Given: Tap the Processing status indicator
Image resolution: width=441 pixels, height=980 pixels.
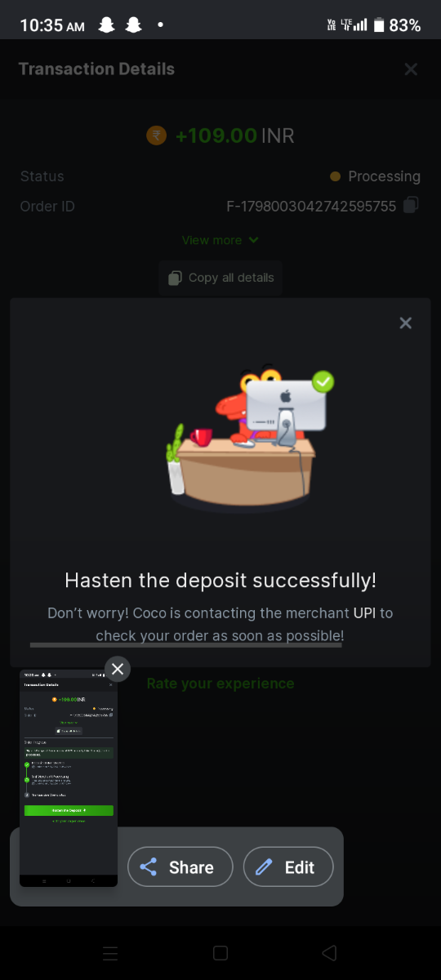Looking at the screenshot, I should tap(375, 176).
